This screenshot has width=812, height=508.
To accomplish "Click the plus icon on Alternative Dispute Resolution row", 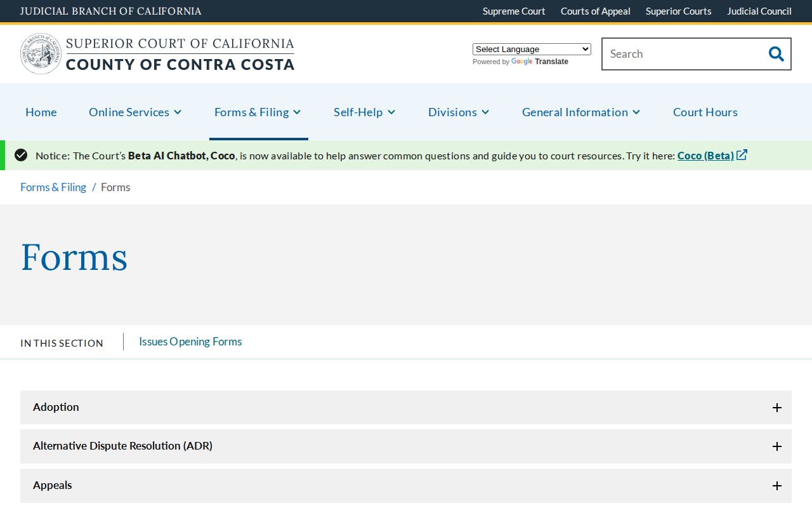I will pos(777,446).
